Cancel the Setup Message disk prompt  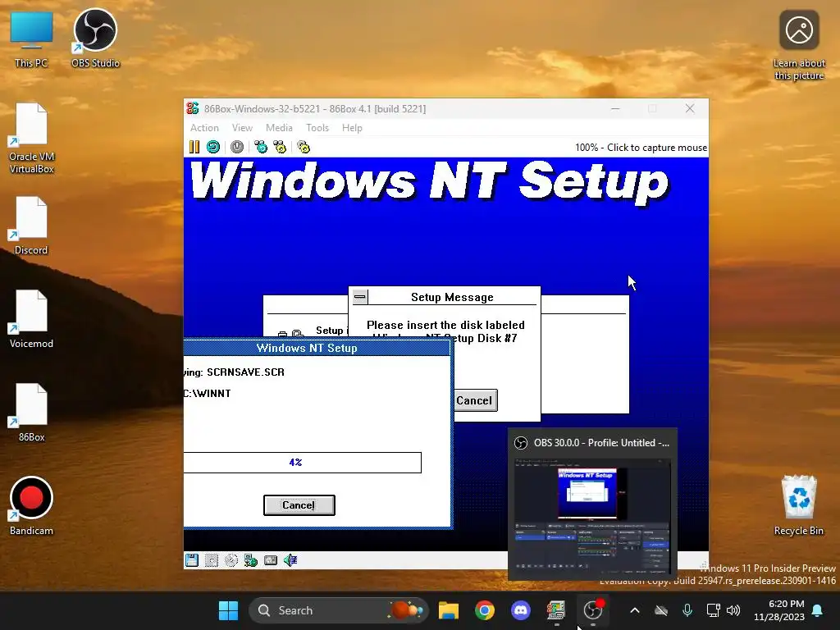tap(474, 400)
